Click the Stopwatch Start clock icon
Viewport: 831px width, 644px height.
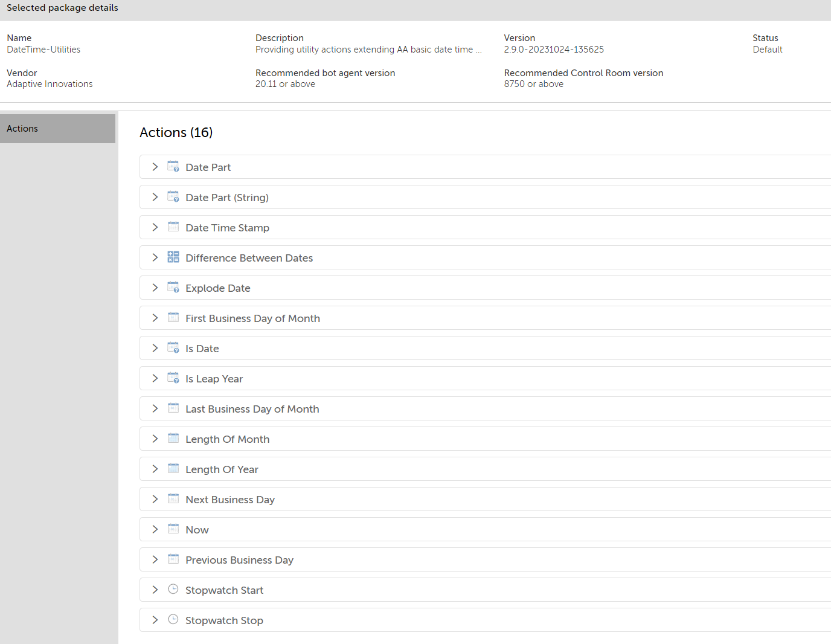173,589
